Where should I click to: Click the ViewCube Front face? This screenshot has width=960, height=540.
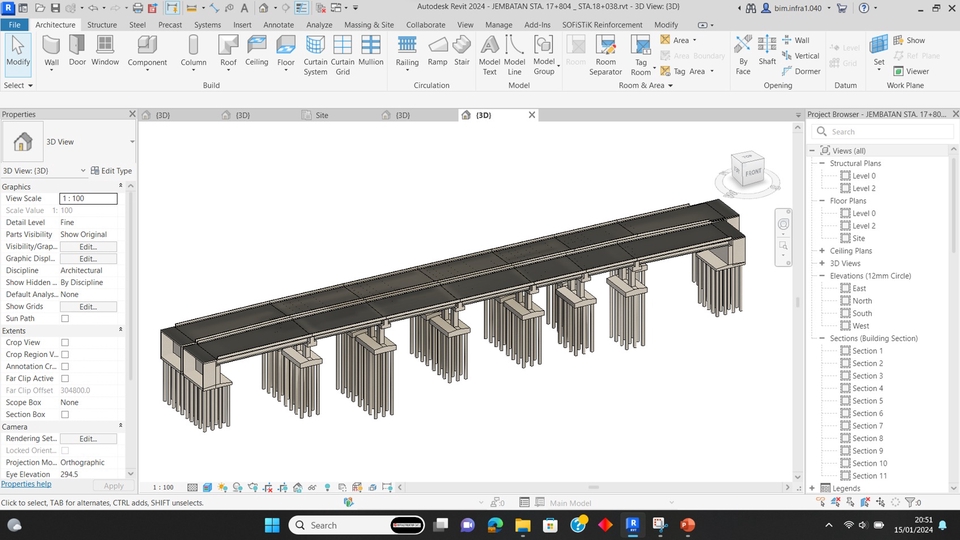coord(752,172)
